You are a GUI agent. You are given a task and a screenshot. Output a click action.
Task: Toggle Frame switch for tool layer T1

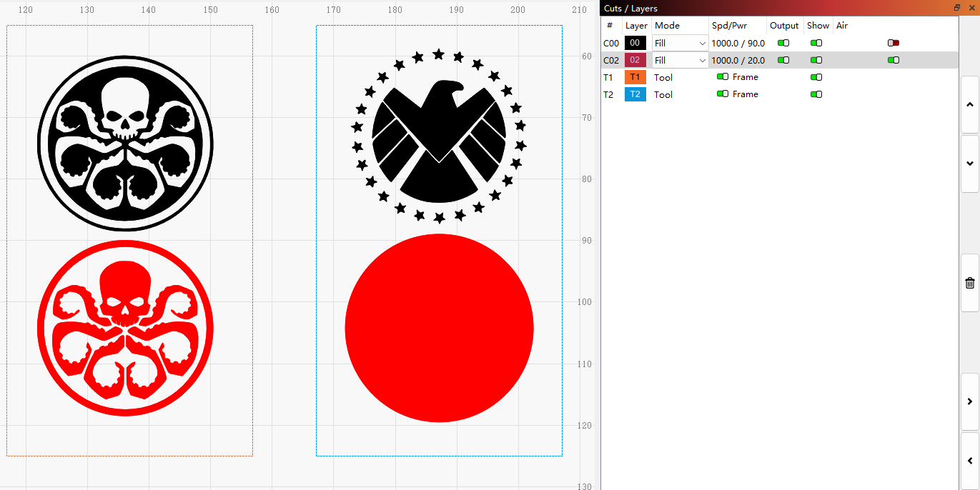[723, 76]
